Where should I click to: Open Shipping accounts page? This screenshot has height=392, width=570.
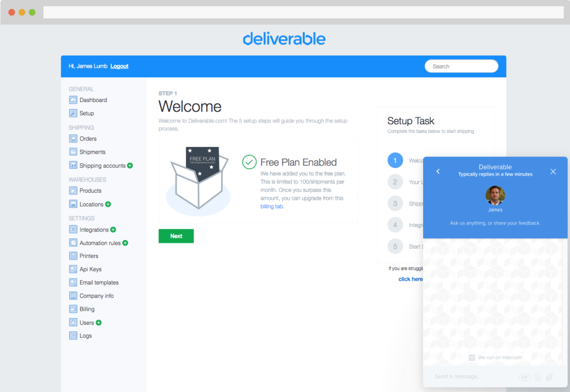pos(102,166)
